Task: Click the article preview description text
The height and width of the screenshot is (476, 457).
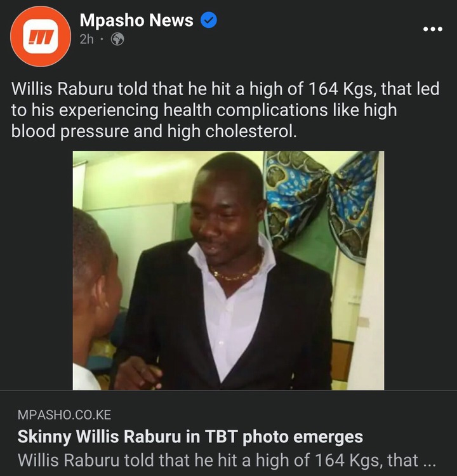Action: click(227, 460)
